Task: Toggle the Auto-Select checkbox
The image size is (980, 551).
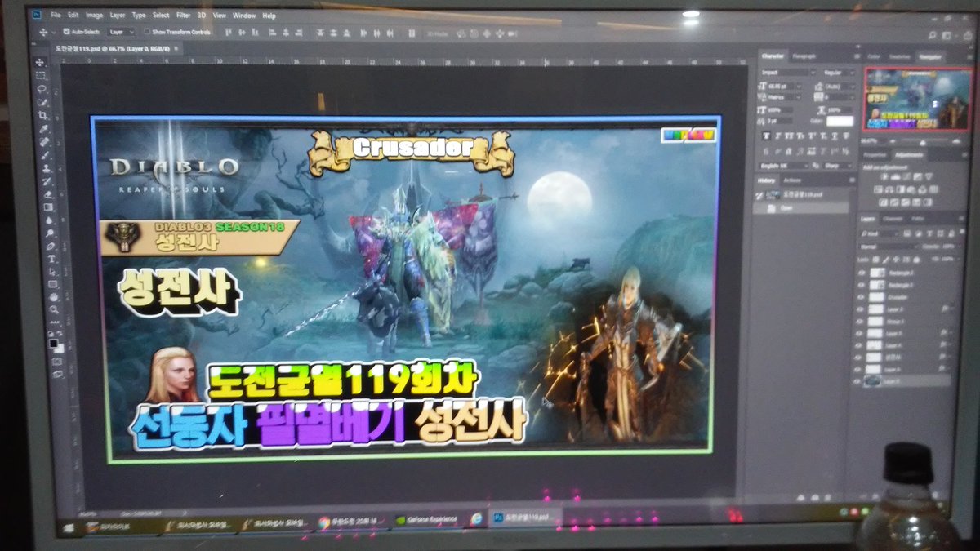Action: click(x=65, y=32)
